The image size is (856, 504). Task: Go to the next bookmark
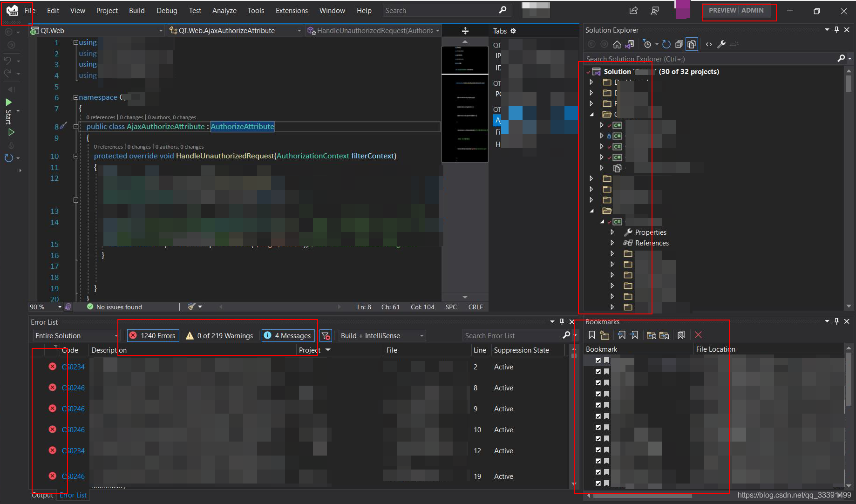pos(634,335)
